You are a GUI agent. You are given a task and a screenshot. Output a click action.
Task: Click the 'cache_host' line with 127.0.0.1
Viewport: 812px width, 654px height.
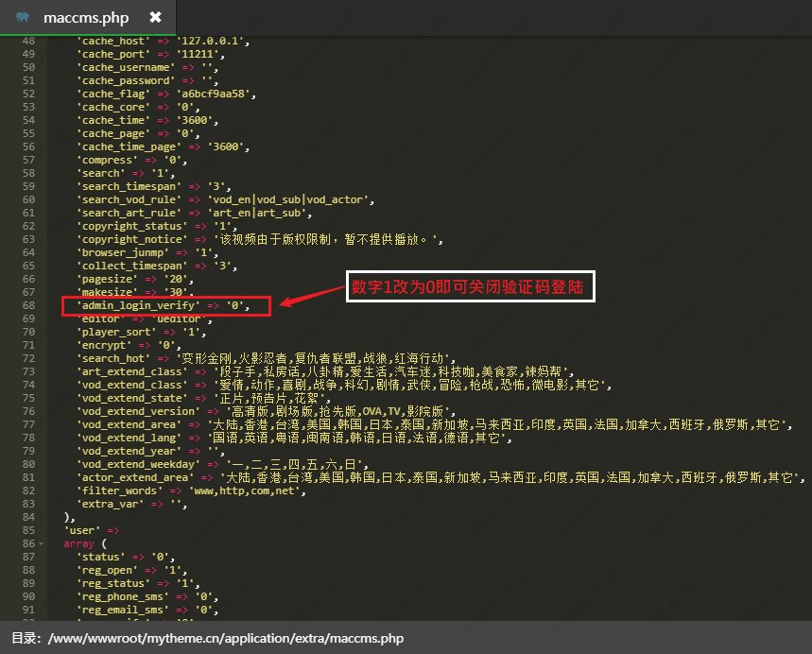(x=163, y=41)
